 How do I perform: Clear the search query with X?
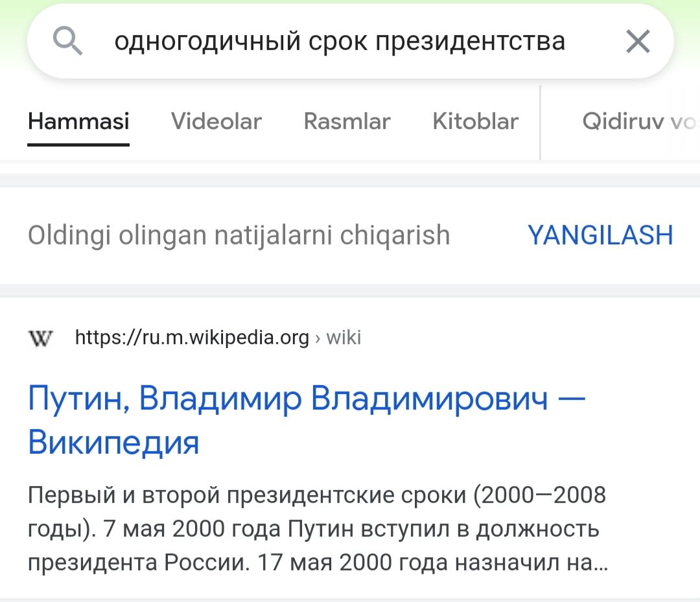638,42
